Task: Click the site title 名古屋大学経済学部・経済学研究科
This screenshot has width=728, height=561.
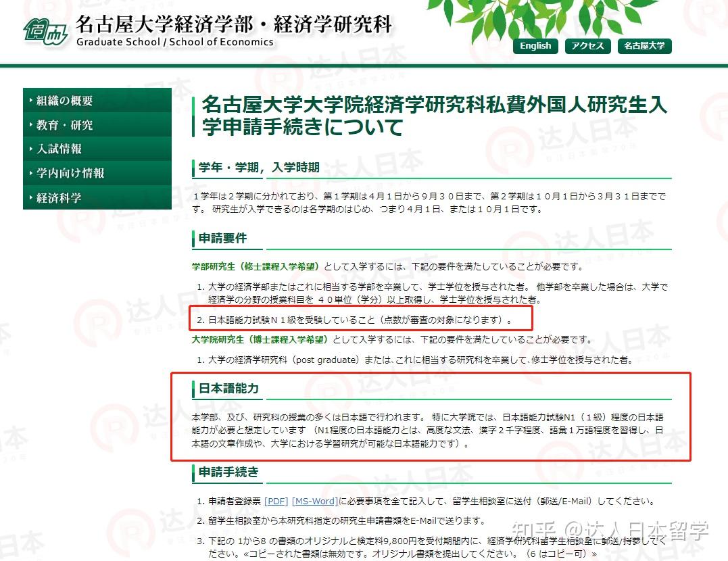Action: pos(234,24)
